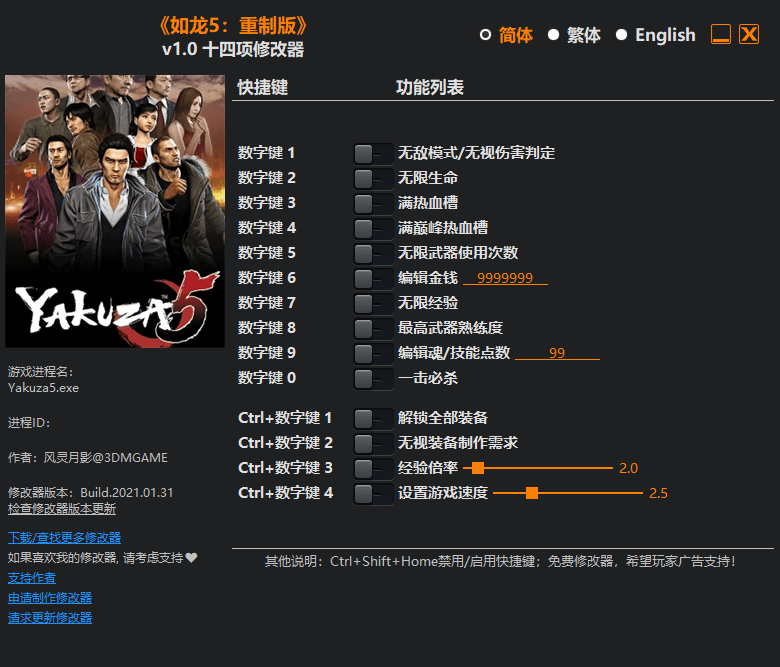Open 下载/查找更多修改器 link
The height and width of the screenshot is (667, 780).
(x=64, y=538)
